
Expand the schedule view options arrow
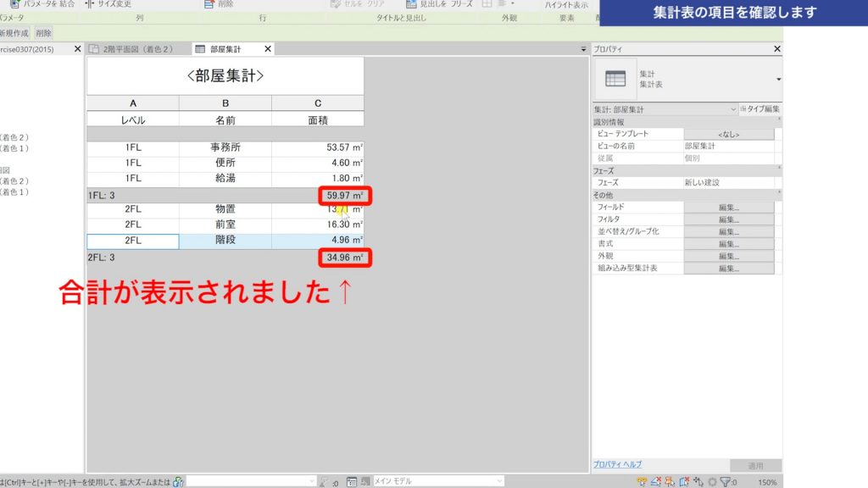point(581,50)
